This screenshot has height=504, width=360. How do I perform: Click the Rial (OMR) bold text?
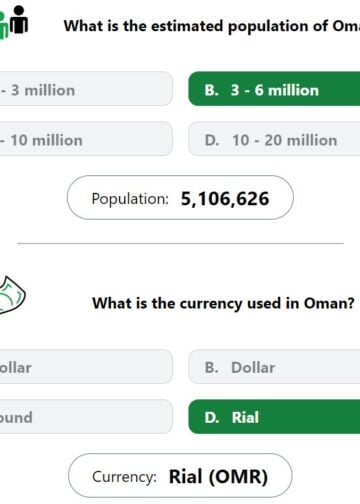click(218, 476)
